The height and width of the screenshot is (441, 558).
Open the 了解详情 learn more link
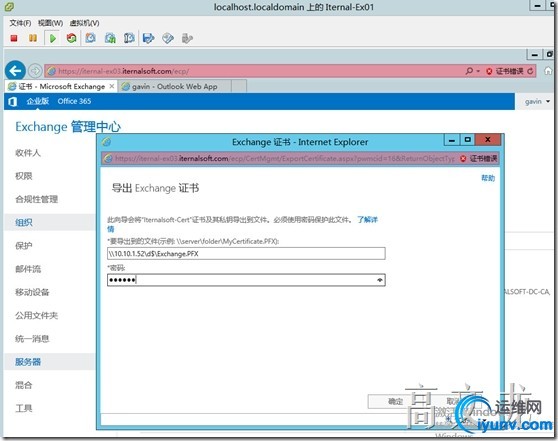pyautogui.click(x=367, y=220)
